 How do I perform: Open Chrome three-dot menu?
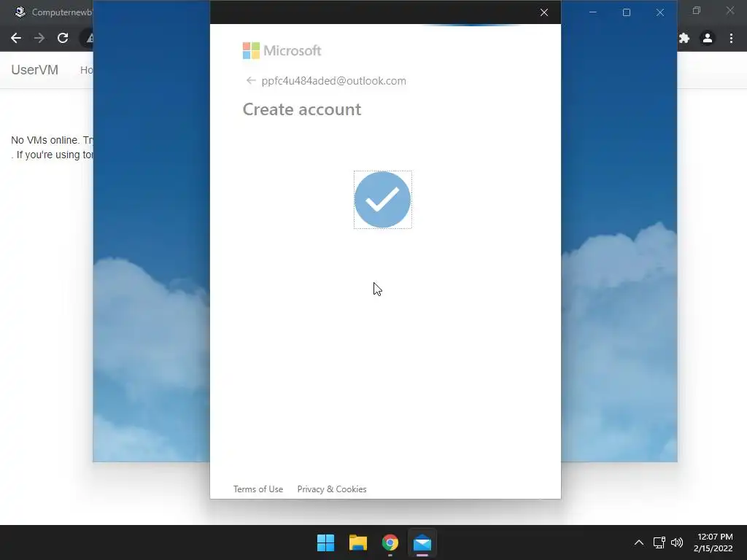pos(731,38)
